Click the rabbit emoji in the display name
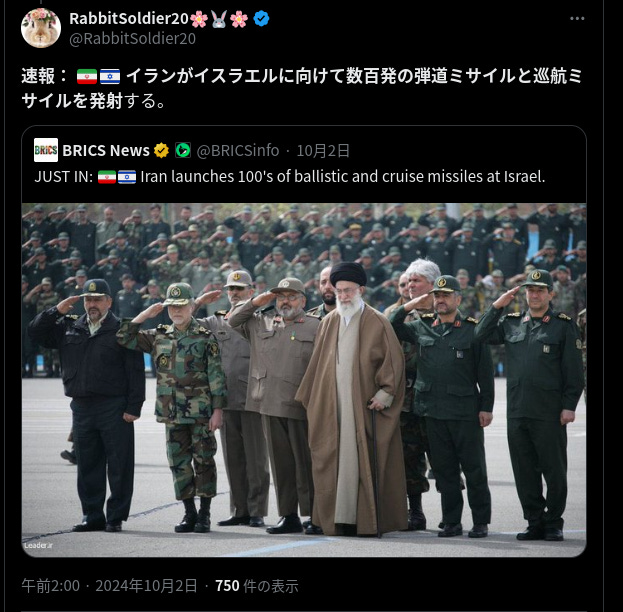Screen dimensions: 623x612 pyautogui.click(x=219, y=19)
